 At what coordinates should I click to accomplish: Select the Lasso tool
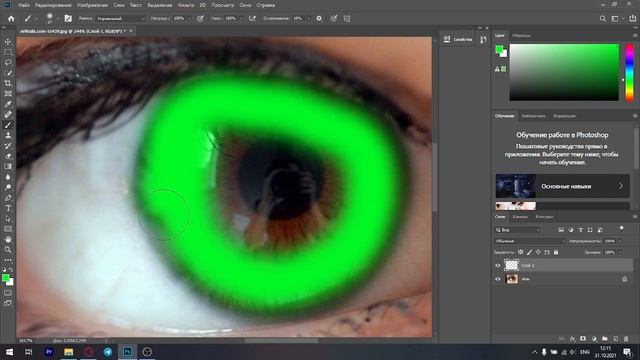pyautogui.click(x=8, y=62)
